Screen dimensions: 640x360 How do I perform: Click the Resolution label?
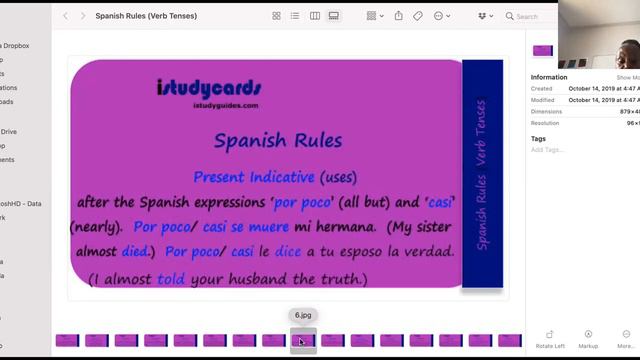click(544, 123)
